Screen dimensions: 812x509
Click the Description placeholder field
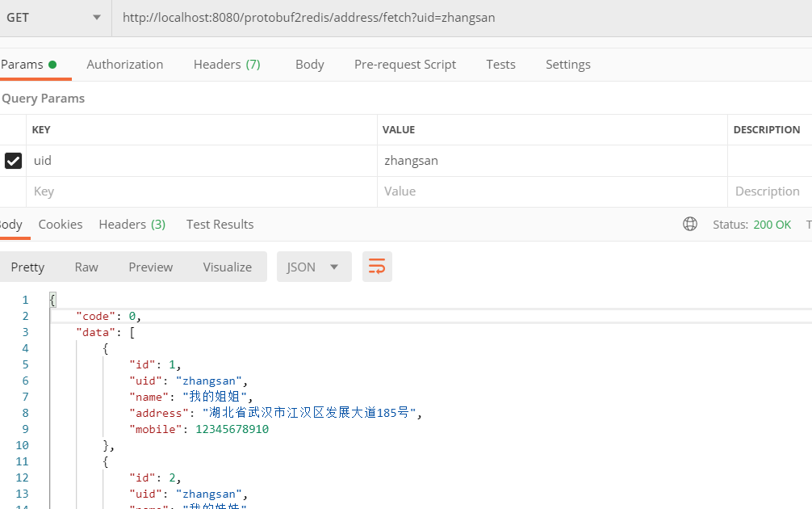click(769, 191)
